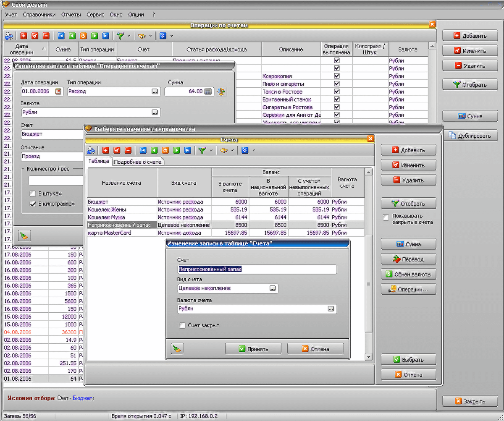Red minus delete icon in Счета toolbar

(128, 150)
